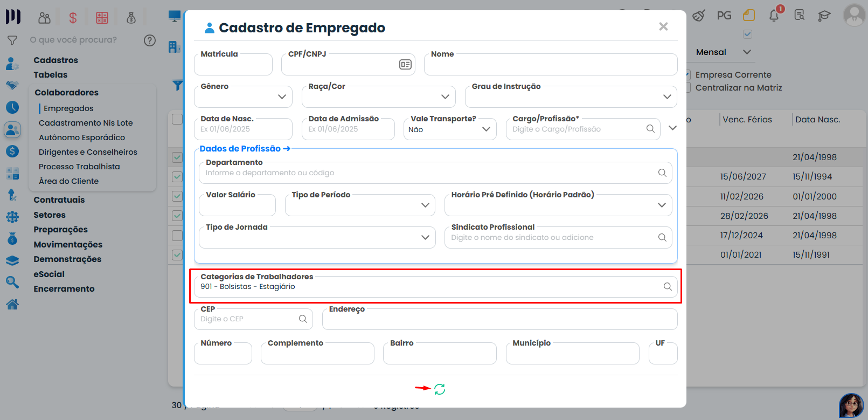868x420 pixels.
Task: Open the Tabelas menu section
Action: click(51, 75)
